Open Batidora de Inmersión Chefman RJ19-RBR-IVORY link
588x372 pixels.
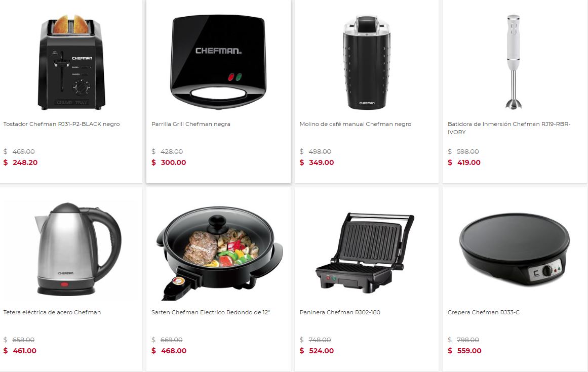pyautogui.click(x=509, y=128)
